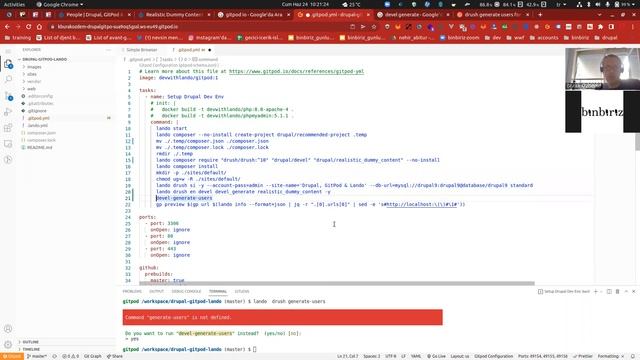Screen dimensions: 640x360
Task: Maximize terminal panel with chevron up
Action: point(626,291)
